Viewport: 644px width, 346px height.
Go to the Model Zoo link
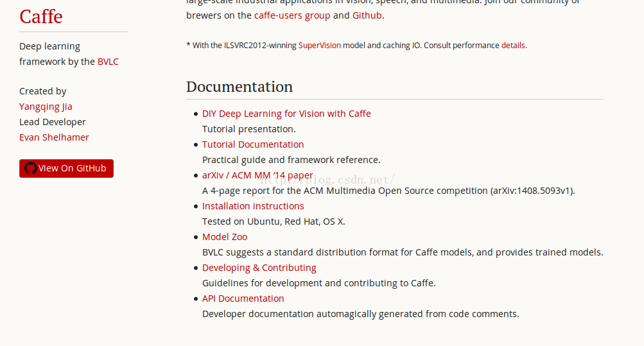click(x=225, y=237)
